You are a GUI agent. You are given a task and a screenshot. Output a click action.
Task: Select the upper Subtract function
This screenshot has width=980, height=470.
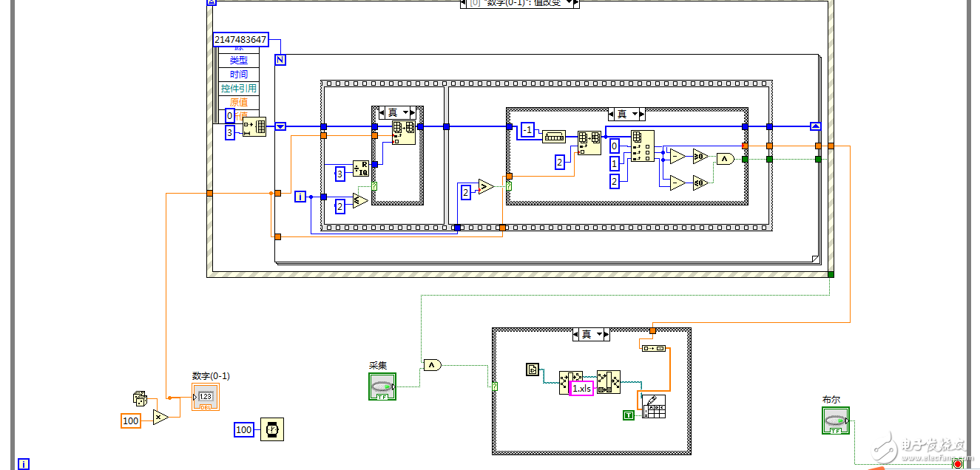(x=677, y=156)
